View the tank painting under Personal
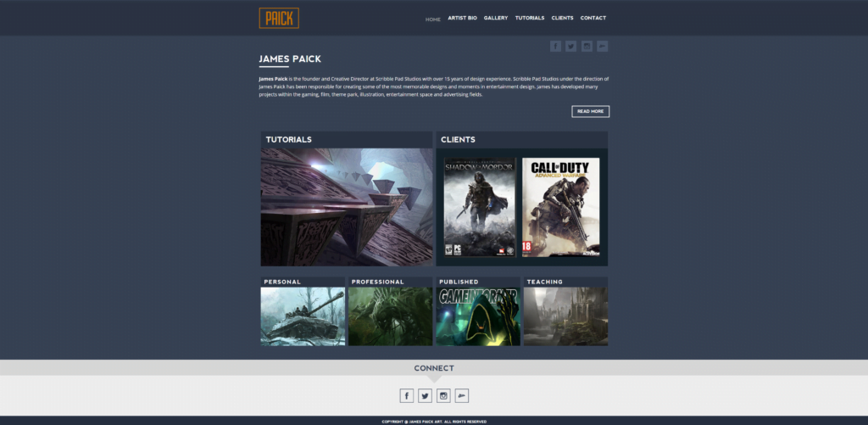This screenshot has height=425, width=868. (x=303, y=316)
